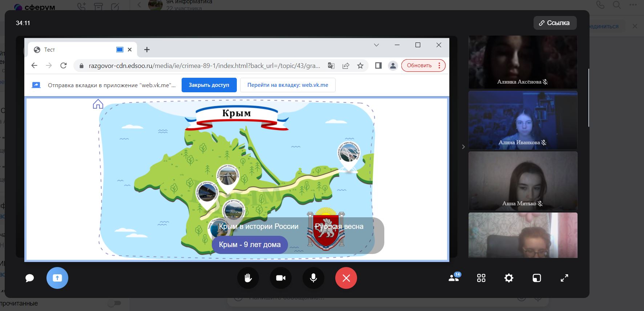Open the tab search dropdown chevron

[x=376, y=45]
